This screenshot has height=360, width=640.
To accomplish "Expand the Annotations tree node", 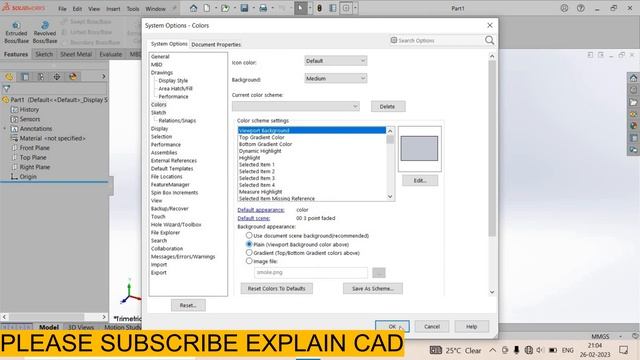I will [x=5, y=129].
